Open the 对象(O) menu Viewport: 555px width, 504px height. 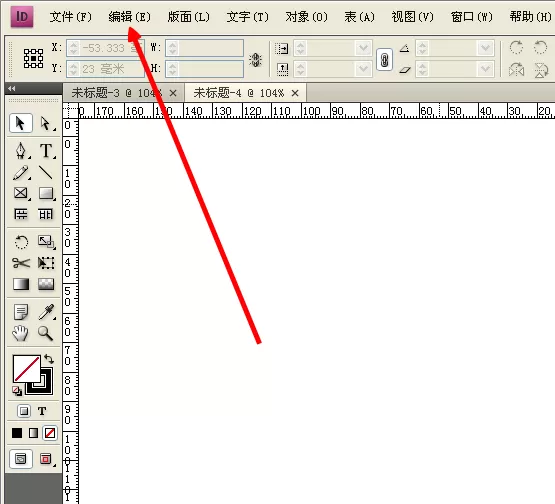pos(307,17)
